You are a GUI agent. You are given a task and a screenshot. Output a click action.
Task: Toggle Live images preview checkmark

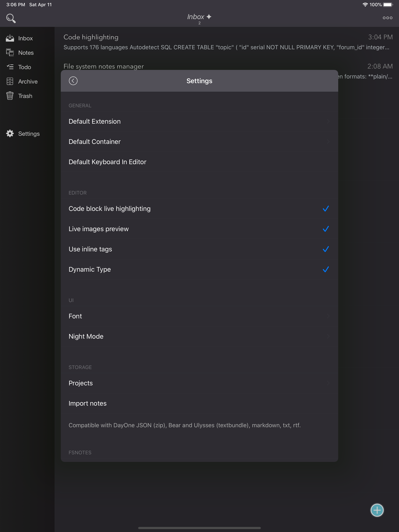coord(326,229)
